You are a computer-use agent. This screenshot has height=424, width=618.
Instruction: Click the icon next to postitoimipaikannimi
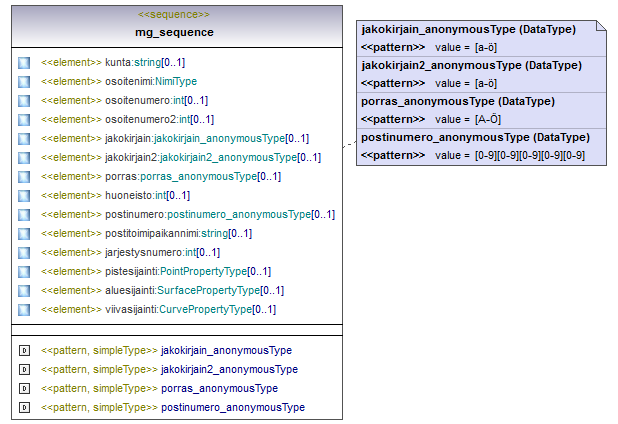tap(24, 234)
